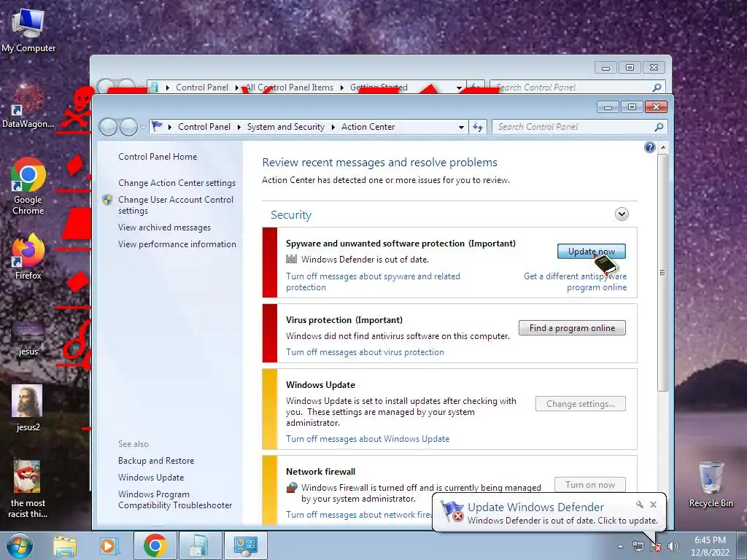The image size is (747, 560).
Task: Open Change User Account Control settings
Action: coord(176,205)
